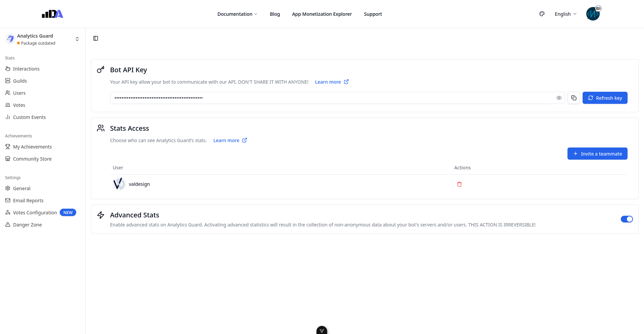Navigate to Votes Configuration
This screenshot has height=334, width=644.
tap(35, 213)
